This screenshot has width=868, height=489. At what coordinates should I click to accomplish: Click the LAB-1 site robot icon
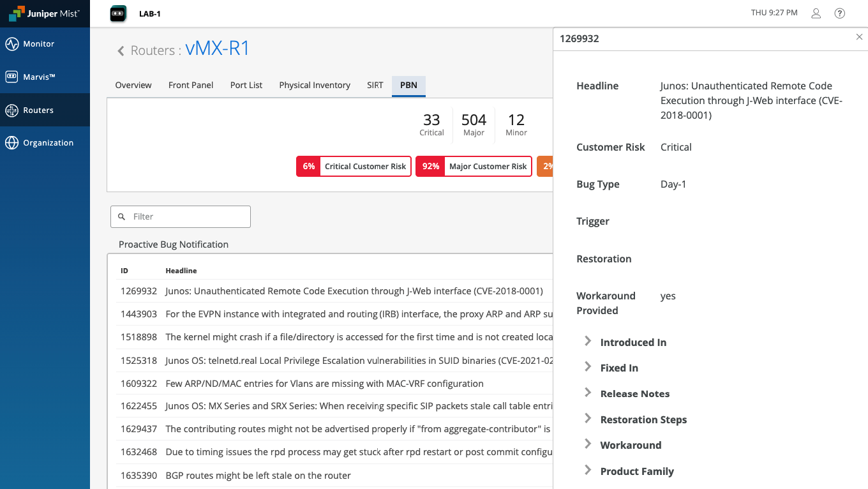pos(118,13)
